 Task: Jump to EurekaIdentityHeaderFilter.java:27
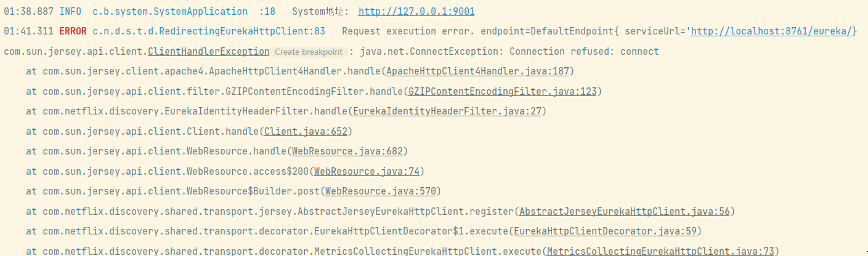point(447,111)
